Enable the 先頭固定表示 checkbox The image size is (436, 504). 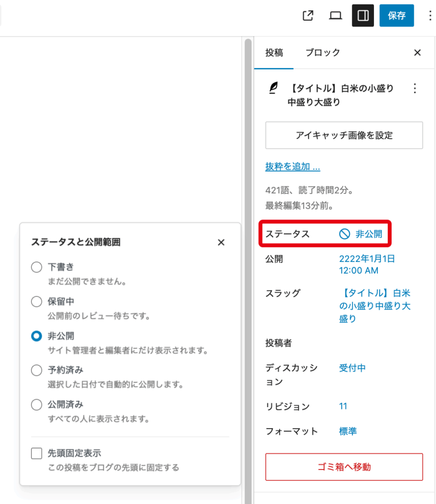[x=36, y=453]
